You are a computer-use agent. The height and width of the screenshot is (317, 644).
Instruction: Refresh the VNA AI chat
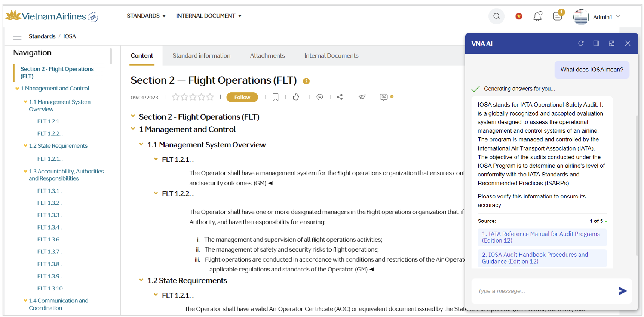(581, 43)
